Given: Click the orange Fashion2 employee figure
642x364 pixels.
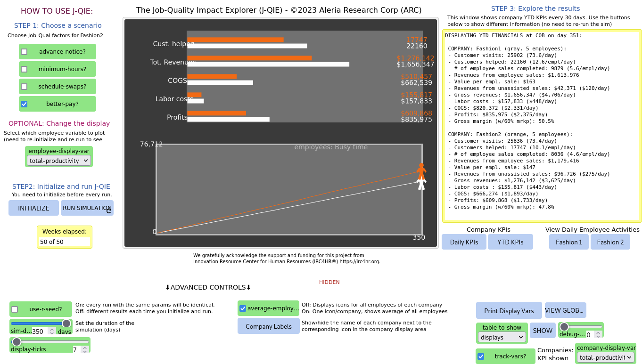Looking at the screenshot, I should pos(421,170).
